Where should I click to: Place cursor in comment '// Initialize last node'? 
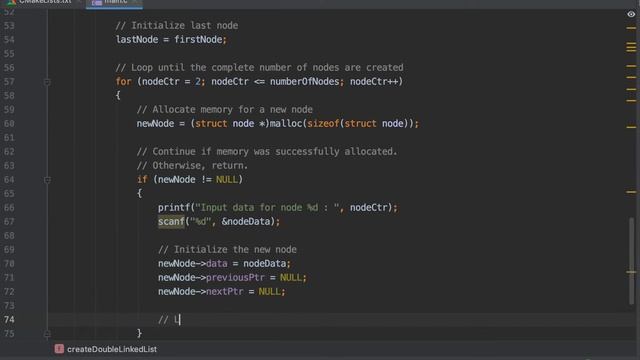click(176, 26)
